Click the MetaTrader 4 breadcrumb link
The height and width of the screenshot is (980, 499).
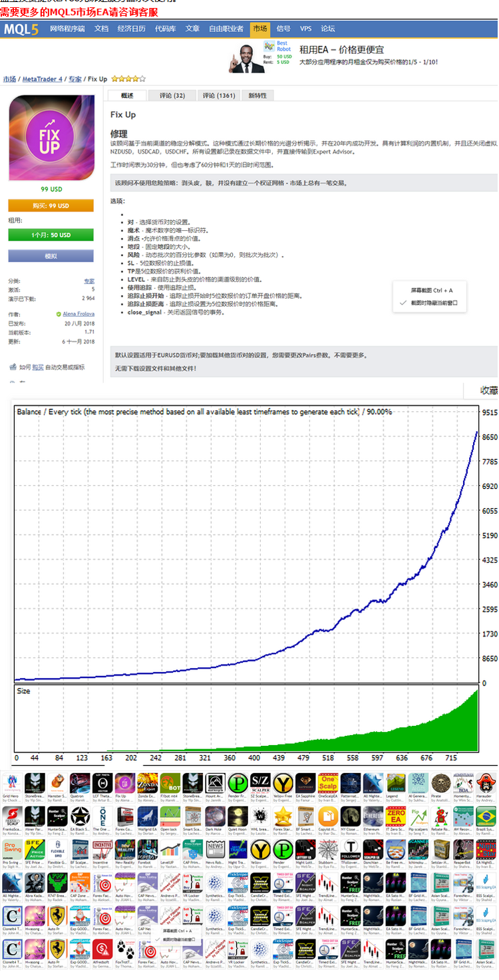coord(42,79)
